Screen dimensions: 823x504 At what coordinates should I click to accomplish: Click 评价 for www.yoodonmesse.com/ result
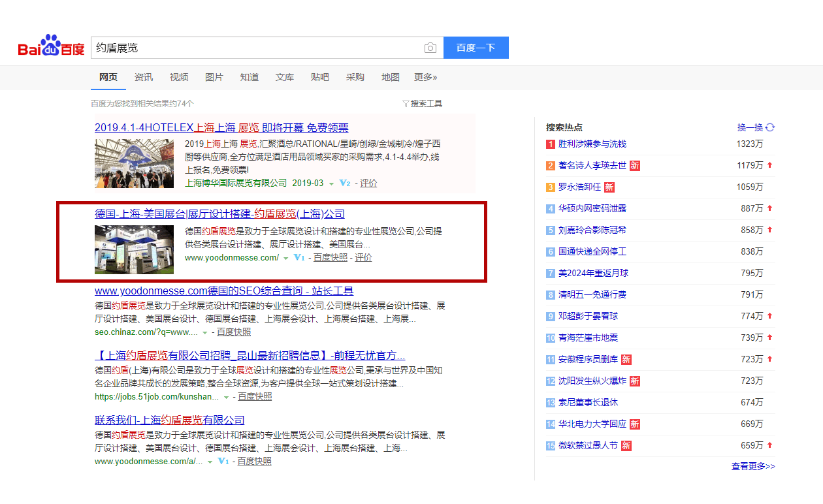coord(363,258)
